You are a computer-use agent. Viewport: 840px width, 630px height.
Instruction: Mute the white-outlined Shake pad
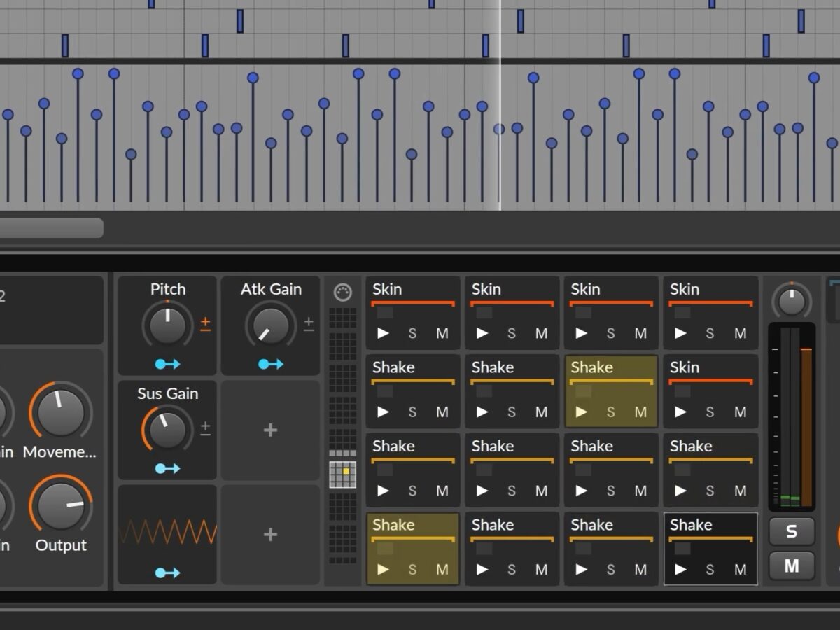[x=740, y=570]
